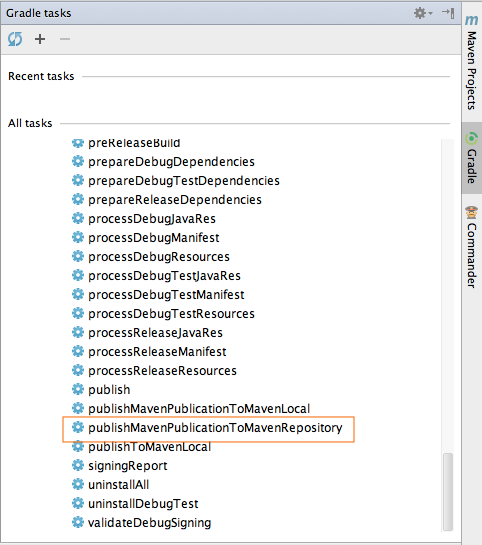
Task: Select the prepareDebugDependencies task name
Action: [171, 162]
